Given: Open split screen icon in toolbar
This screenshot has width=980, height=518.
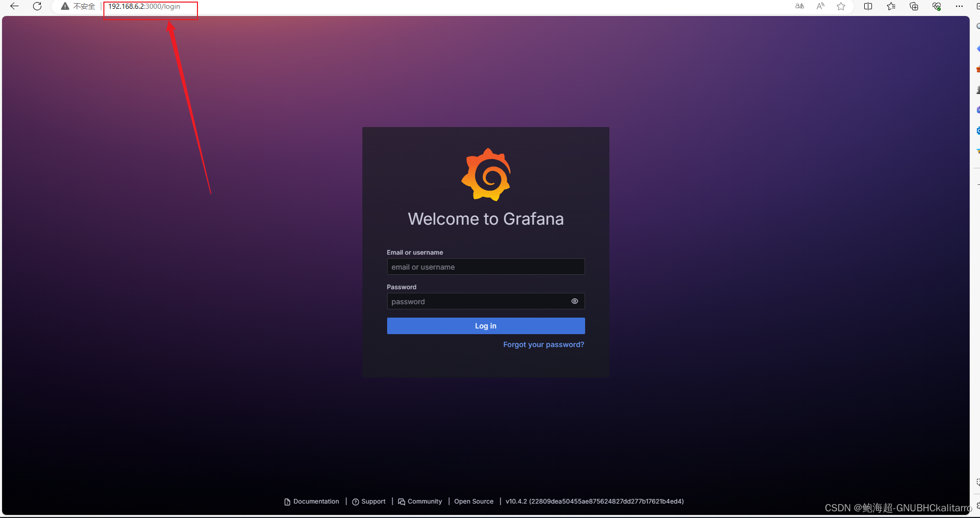Looking at the screenshot, I should point(868,6).
